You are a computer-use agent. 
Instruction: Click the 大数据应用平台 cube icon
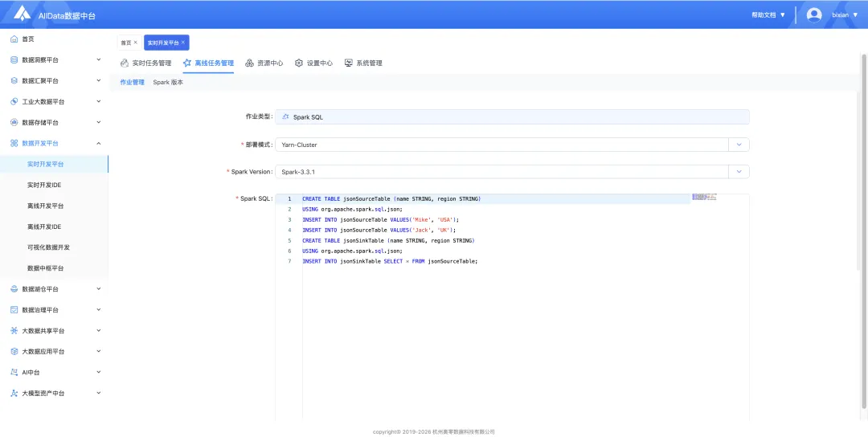pyautogui.click(x=14, y=351)
